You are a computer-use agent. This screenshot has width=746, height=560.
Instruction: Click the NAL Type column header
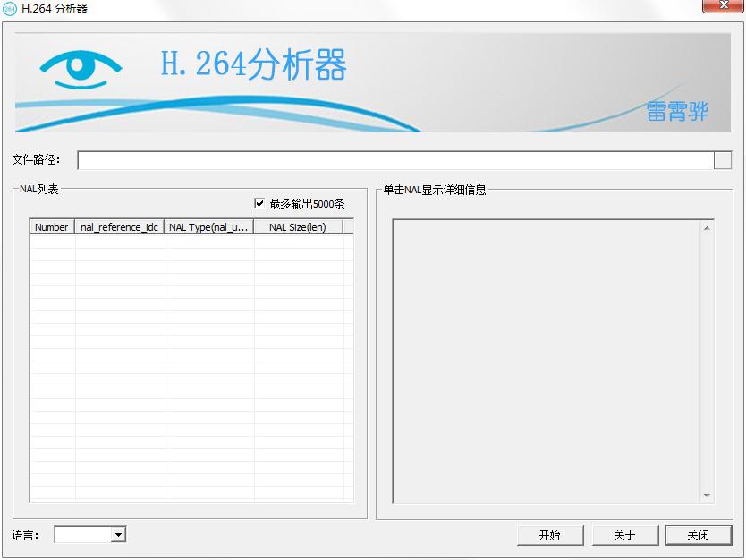207,226
